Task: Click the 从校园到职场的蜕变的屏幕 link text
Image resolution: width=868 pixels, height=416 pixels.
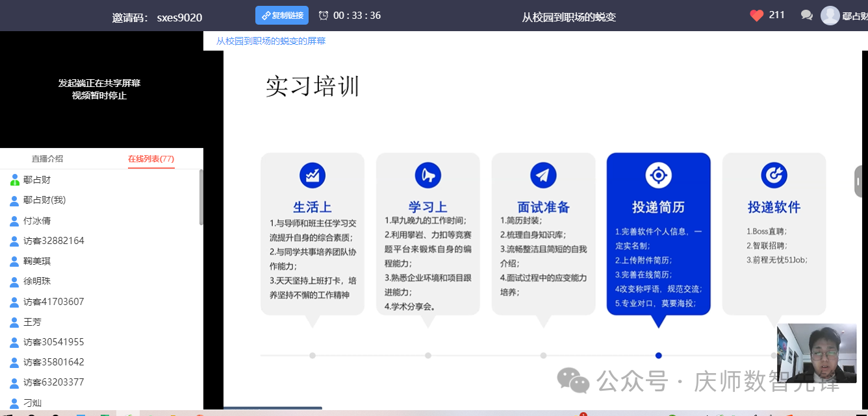Action: (271, 41)
